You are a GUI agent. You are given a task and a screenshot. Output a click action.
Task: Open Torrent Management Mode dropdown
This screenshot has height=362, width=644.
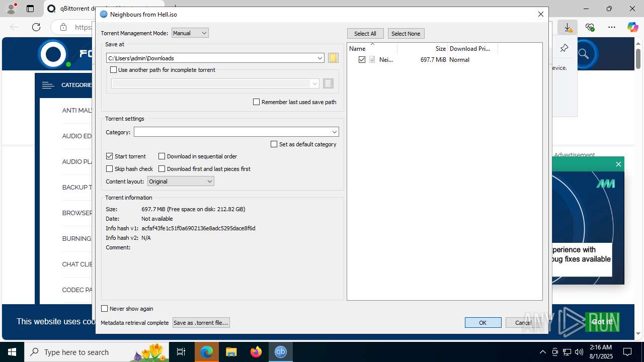pos(190,33)
